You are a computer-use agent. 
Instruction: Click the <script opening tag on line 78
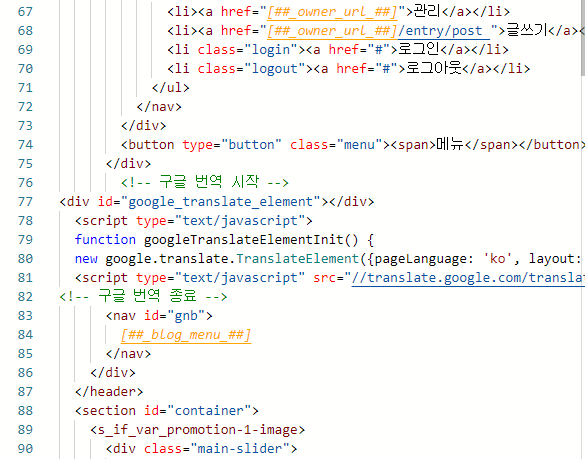point(101,221)
